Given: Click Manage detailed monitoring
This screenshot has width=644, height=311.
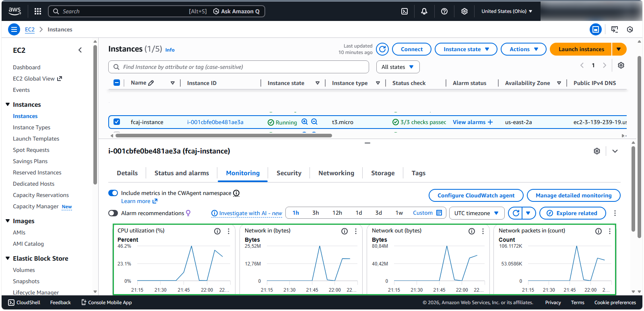Looking at the screenshot, I should pos(574,195).
